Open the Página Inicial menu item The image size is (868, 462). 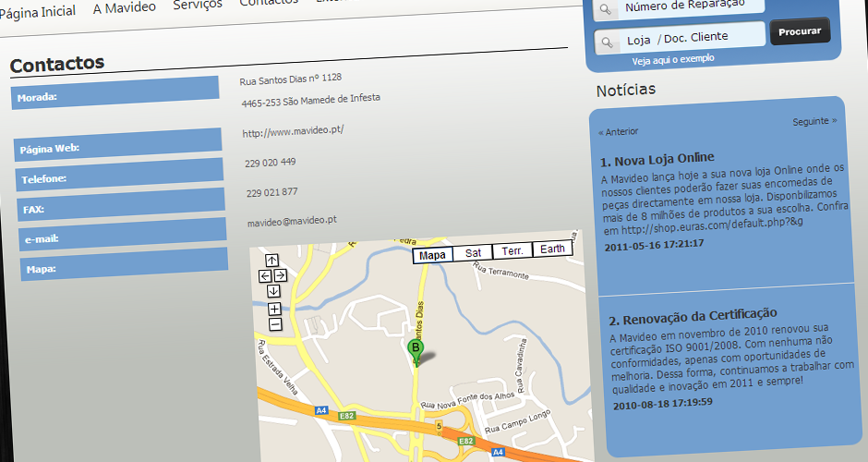[x=37, y=12]
